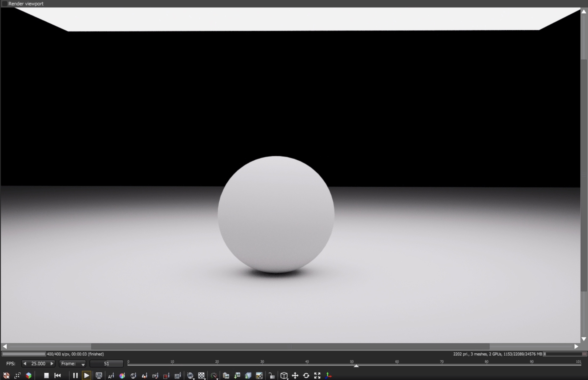
Task: Pause the render
Action: coord(75,375)
